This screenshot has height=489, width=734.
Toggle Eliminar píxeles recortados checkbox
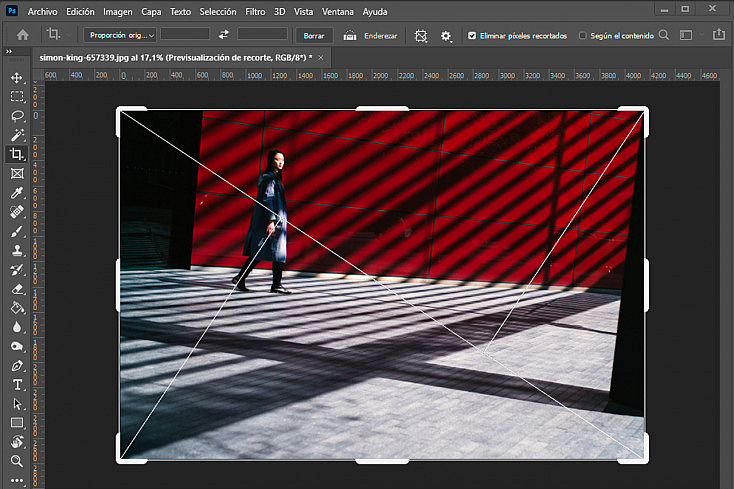[472, 36]
